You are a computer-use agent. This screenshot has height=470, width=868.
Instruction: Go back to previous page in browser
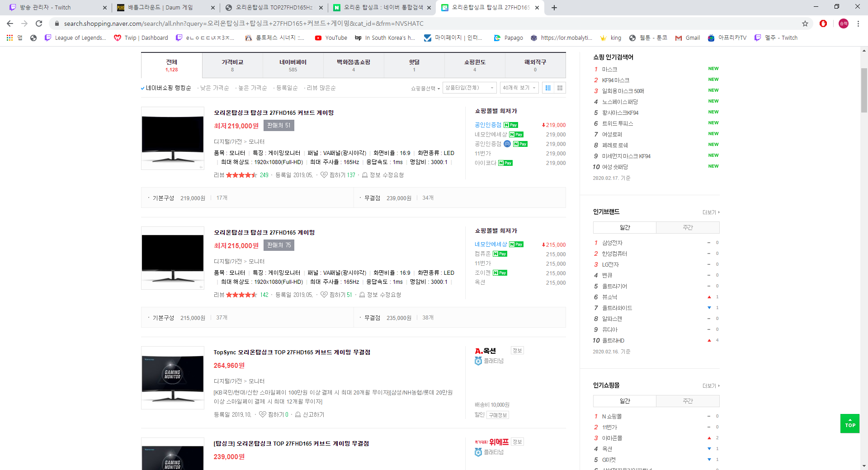(10, 23)
